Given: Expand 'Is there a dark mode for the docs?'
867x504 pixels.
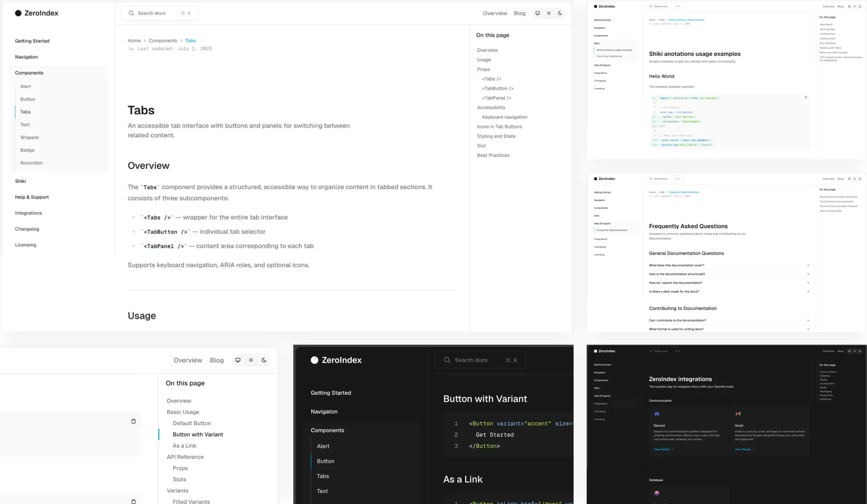Looking at the screenshot, I should pyautogui.click(x=729, y=292).
